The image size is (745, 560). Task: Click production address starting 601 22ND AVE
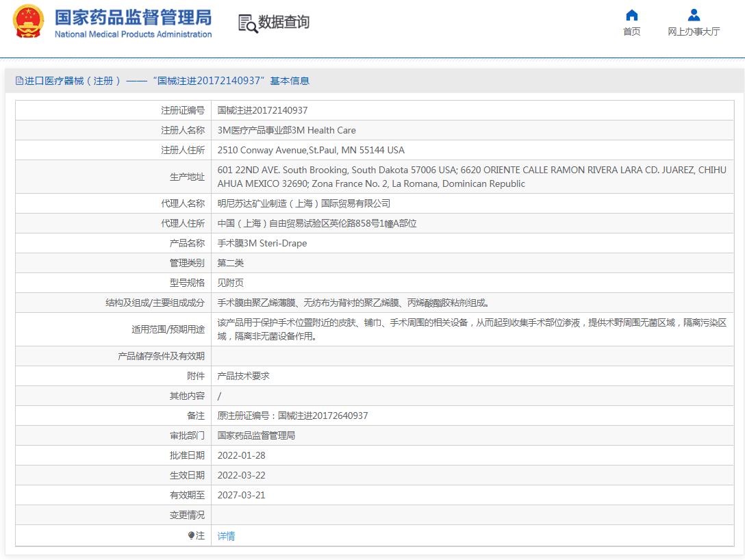point(472,177)
